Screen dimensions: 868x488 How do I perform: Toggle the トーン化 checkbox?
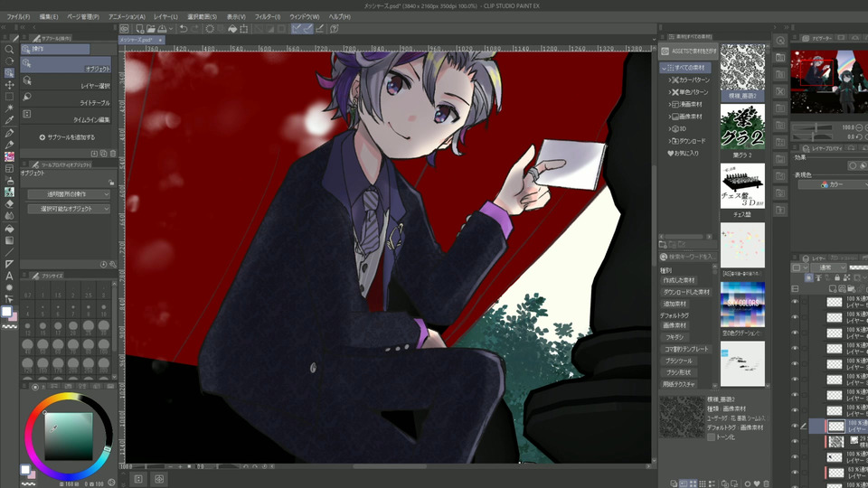(712, 437)
